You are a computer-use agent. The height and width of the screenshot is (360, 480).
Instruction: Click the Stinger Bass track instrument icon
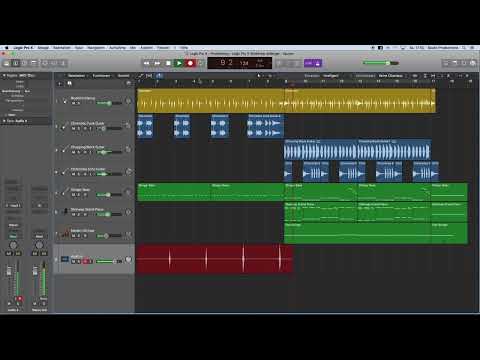tap(65, 192)
